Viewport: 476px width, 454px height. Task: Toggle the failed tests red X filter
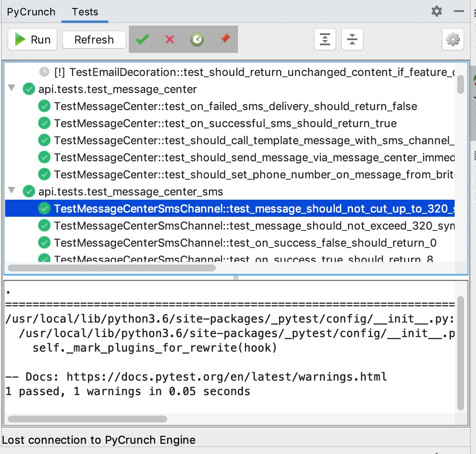[170, 39]
